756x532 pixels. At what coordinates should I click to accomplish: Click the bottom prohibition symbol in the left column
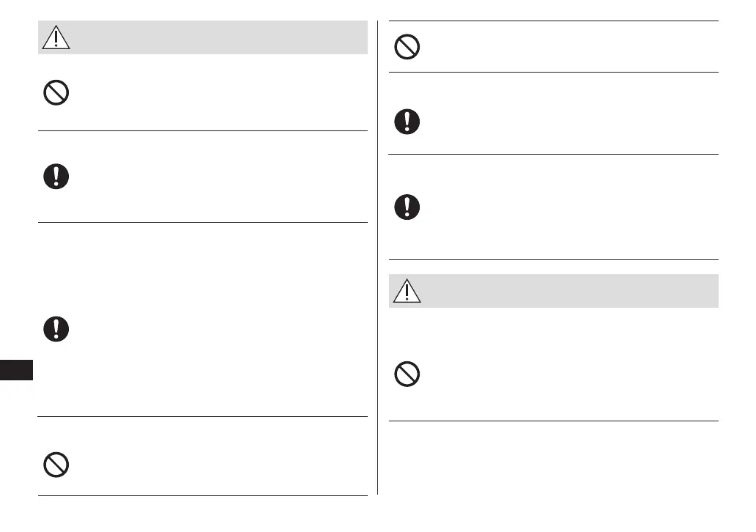(56, 465)
